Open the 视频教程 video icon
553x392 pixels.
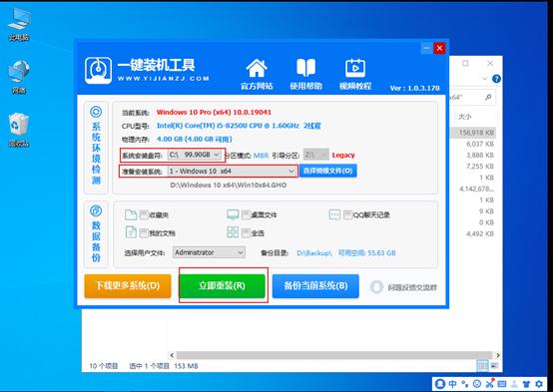click(x=355, y=68)
